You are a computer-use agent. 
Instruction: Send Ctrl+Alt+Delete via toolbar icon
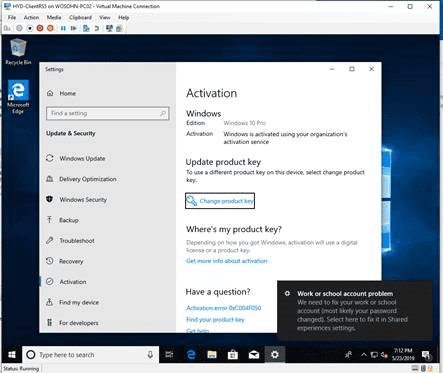tap(7, 28)
